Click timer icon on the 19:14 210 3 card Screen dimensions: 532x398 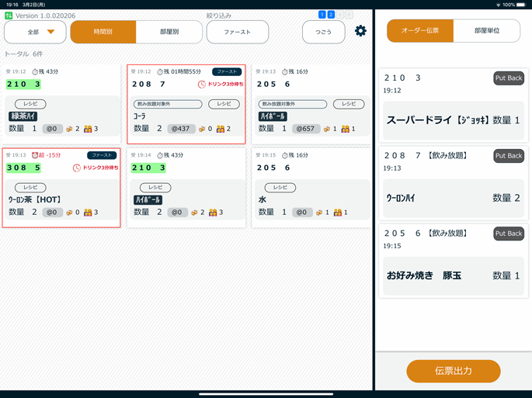click(x=160, y=155)
